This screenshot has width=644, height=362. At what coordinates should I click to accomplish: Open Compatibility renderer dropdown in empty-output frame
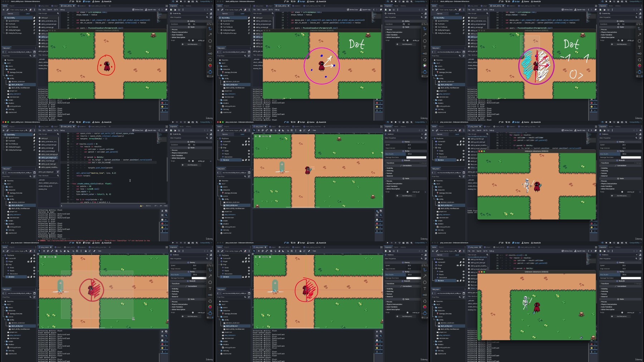coord(421,122)
